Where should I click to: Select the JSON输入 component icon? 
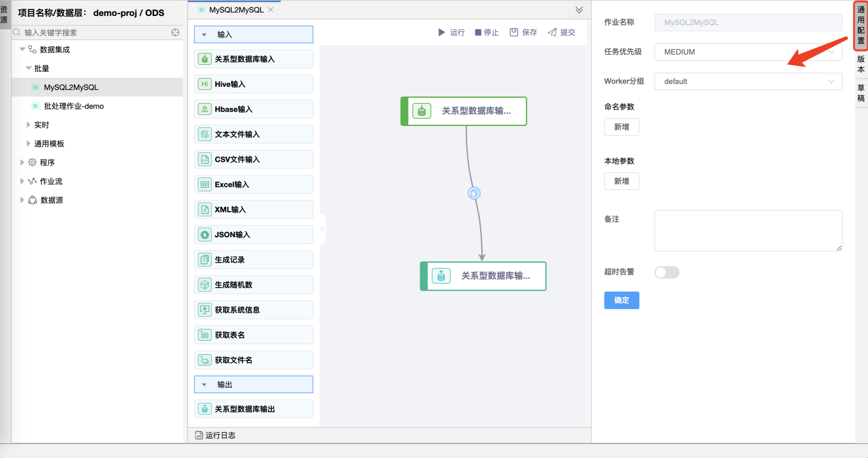204,235
